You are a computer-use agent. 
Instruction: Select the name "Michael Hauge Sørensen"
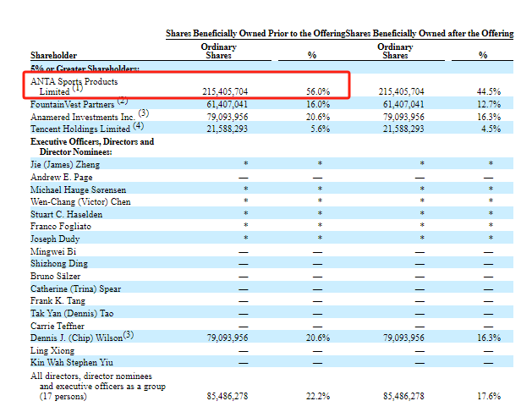(78, 190)
